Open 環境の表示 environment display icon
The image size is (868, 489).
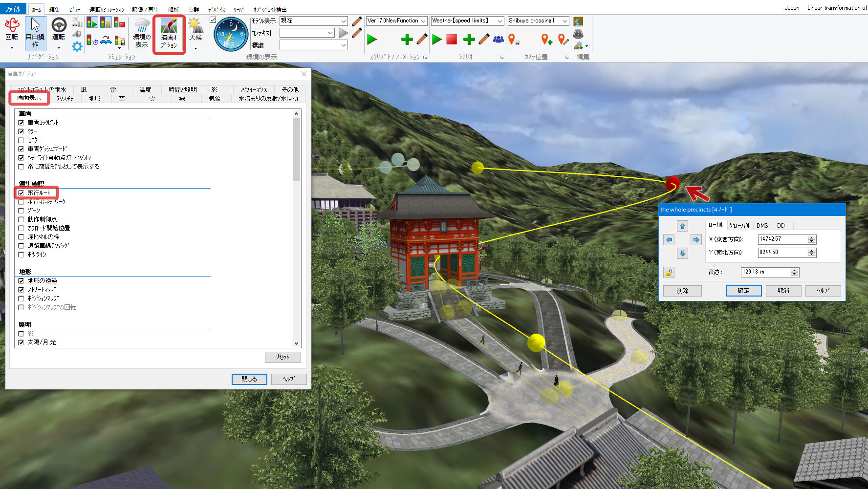(142, 33)
